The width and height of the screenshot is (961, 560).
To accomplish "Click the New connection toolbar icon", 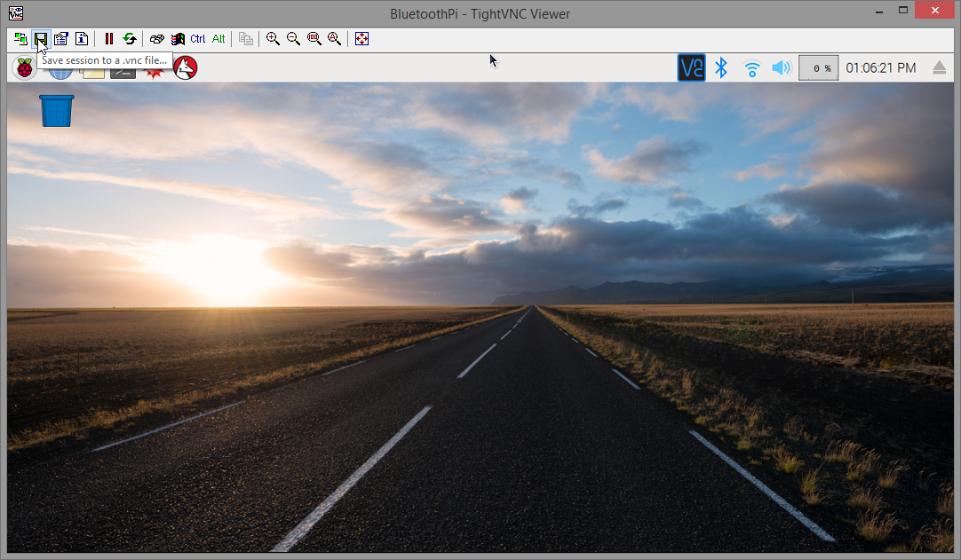I will pyautogui.click(x=20, y=38).
